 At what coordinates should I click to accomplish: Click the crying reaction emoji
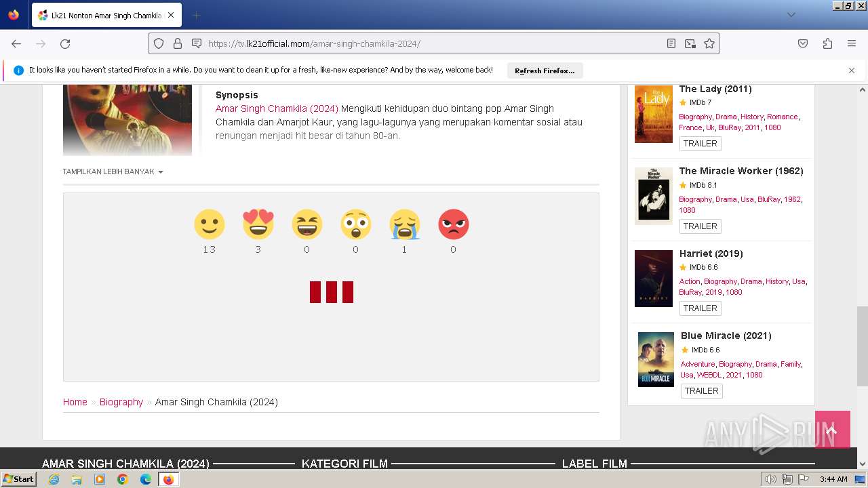(405, 224)
